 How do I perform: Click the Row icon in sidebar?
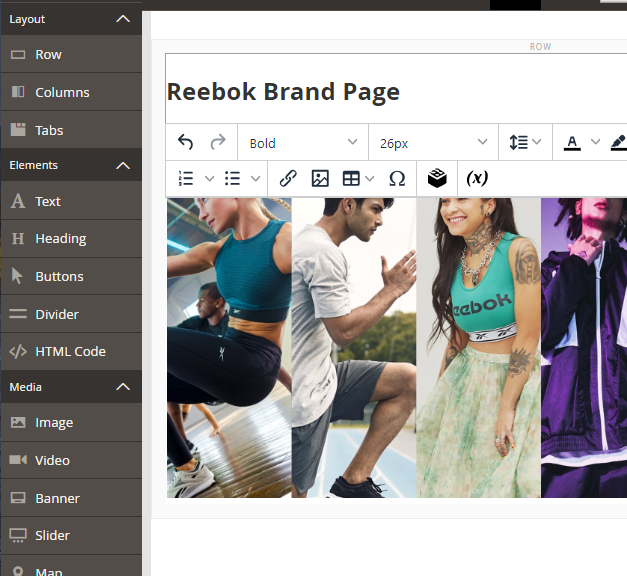click(x=18, y=54)
